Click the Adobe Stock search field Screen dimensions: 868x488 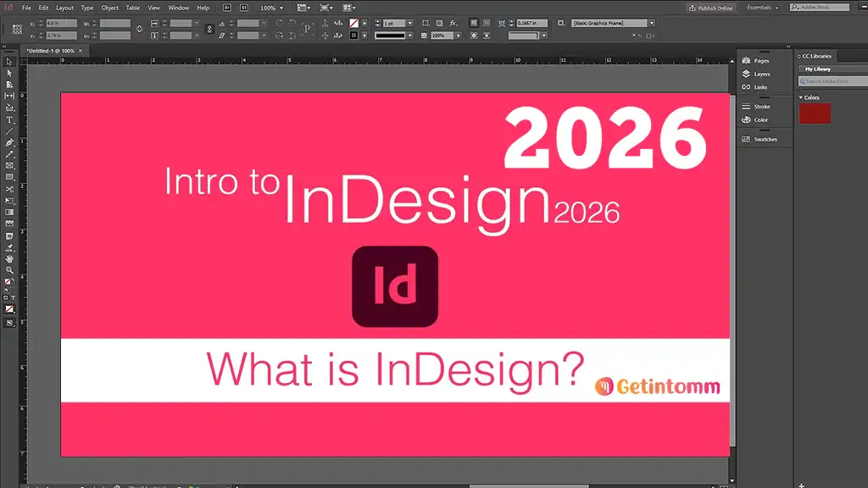[x=820, y=7]
